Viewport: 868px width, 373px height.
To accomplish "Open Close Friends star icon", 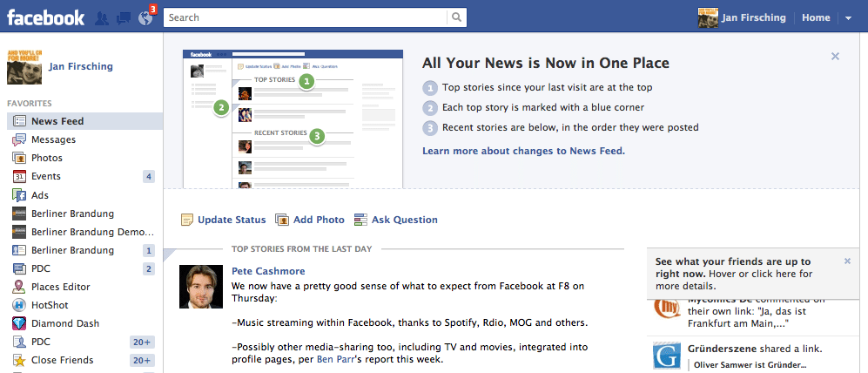I will (x=19, y=360).
